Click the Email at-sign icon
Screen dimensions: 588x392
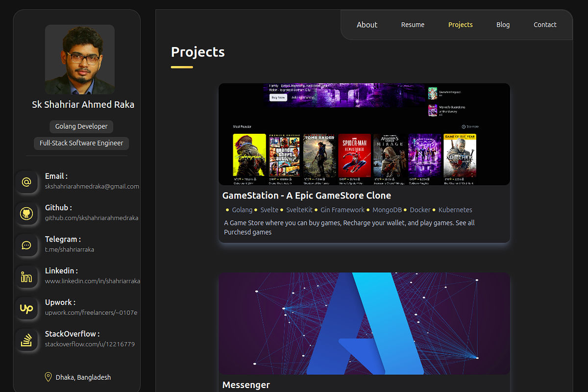(x=26, y=182)
